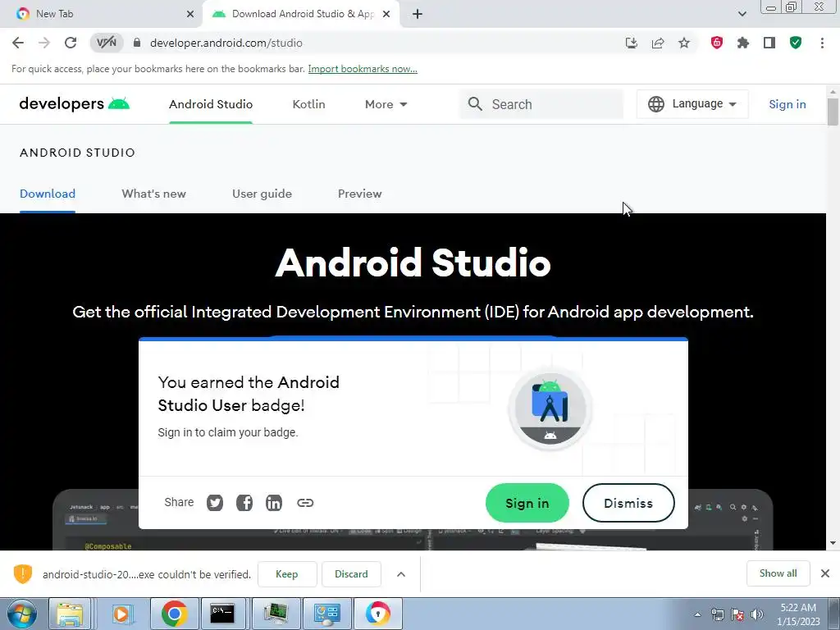Click Import bookmarks now link
840x630 pixels.
pyautogui.click(x=362, y=69)
